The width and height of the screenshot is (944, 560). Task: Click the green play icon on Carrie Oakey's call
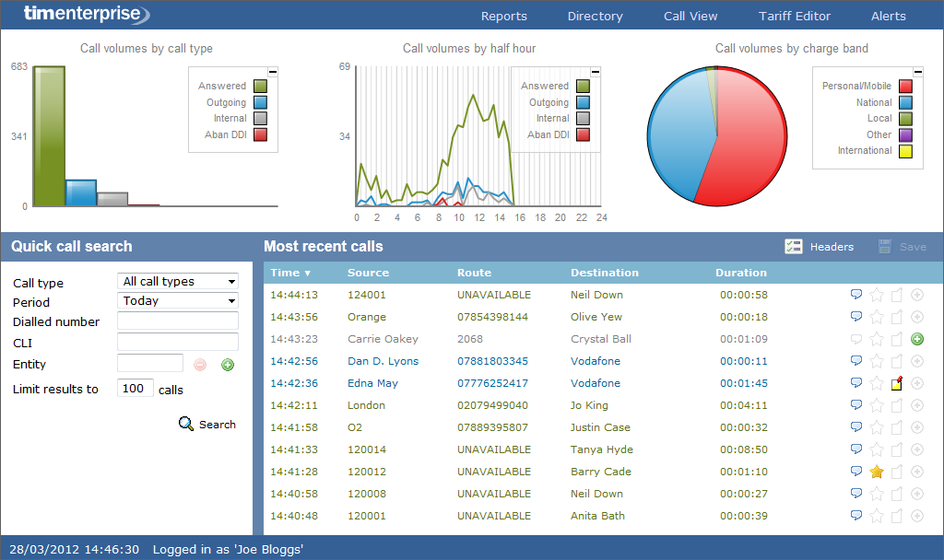(916, 339)
